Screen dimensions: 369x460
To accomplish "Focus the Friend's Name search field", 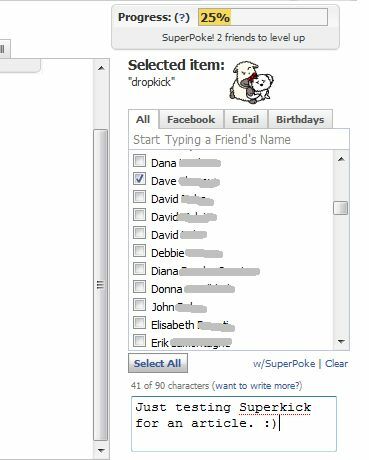I will click(x=239, y=140).
